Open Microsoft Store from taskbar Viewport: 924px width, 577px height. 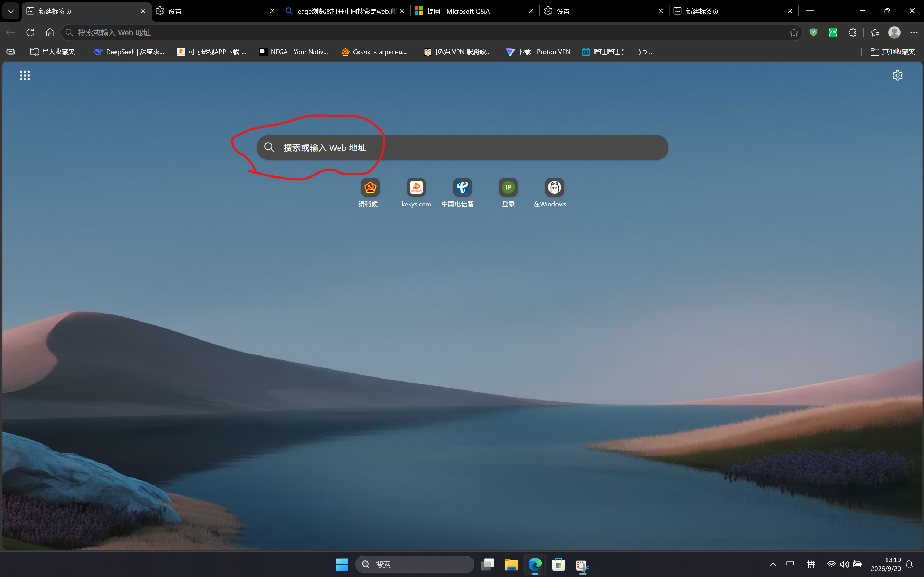pyautogui.click(x=558, y=564)
